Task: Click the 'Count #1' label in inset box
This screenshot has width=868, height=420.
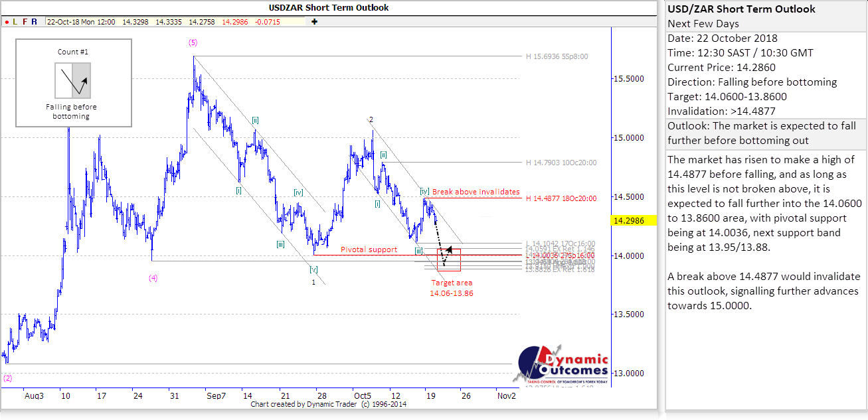Action: [x=72, y=52]
